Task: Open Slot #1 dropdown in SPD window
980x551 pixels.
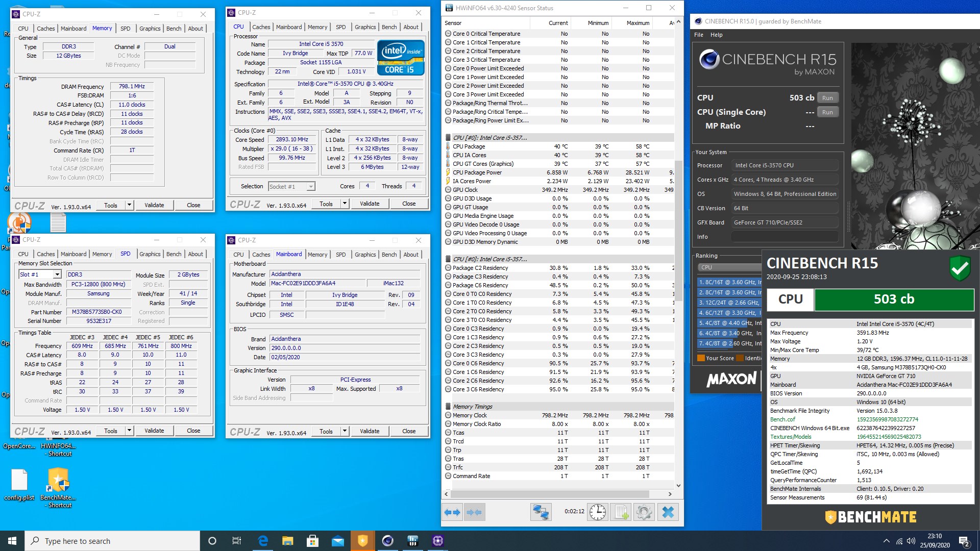Action: click(57, 274)
